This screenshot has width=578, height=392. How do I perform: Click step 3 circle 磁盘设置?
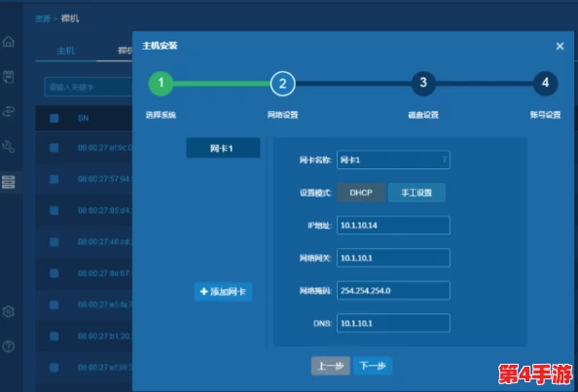click(x=423, y=84)
